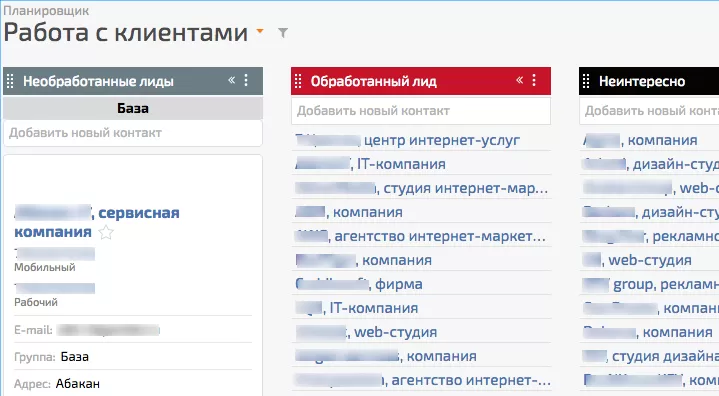Collapse the Необработанные лиды column

click(232, 80)
